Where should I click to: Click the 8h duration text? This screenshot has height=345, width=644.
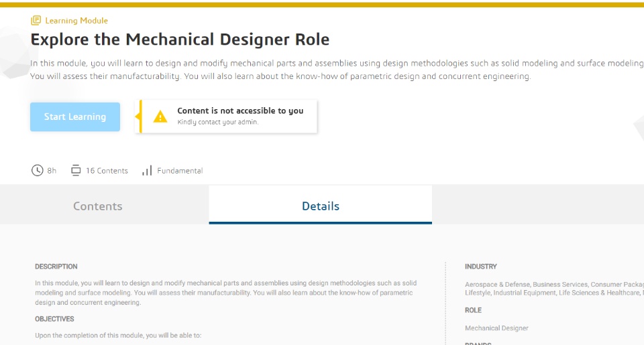52,171
